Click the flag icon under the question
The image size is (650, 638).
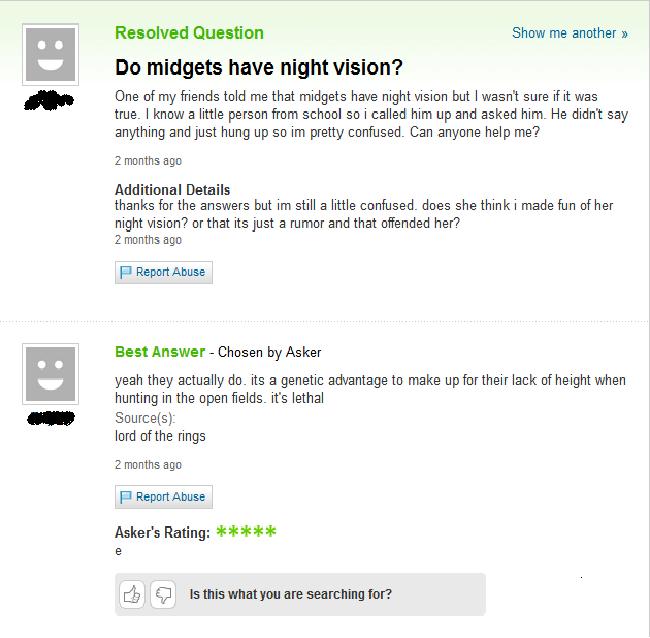coord(126,272)
